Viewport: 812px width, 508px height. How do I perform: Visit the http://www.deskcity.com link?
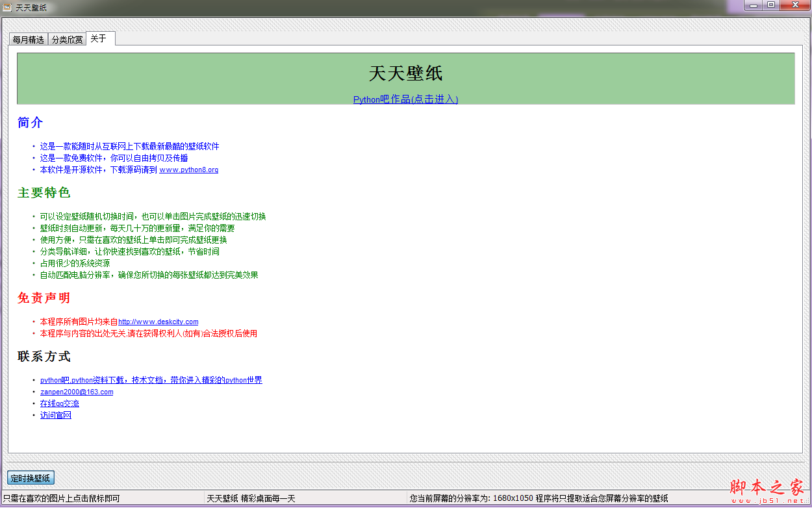tap(158, 322)
